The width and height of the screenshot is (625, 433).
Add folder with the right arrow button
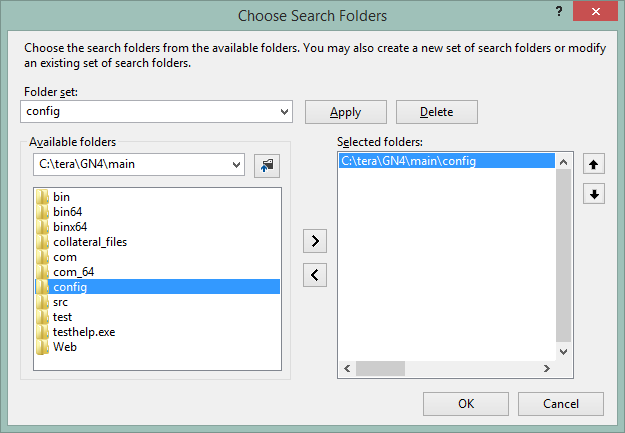(x=315, y=241)
